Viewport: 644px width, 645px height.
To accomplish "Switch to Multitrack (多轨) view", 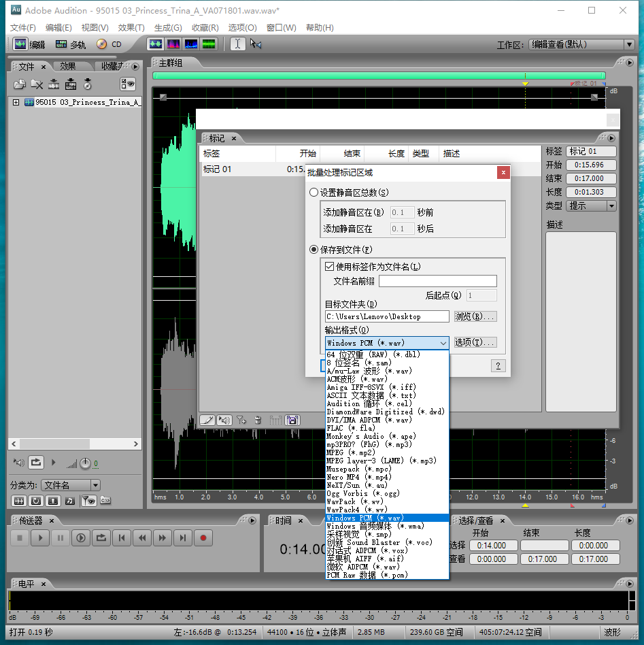I will (x=71, y=44).
